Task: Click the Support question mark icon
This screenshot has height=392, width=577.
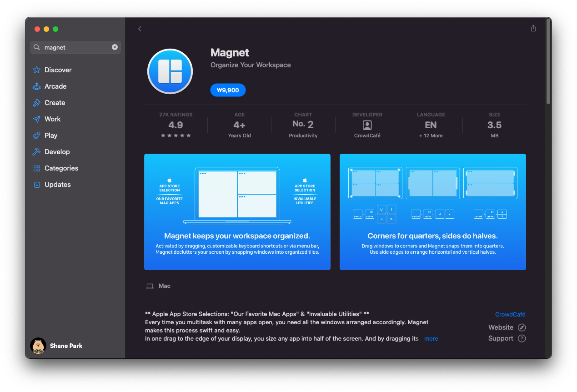Action: tap(522, 338)
